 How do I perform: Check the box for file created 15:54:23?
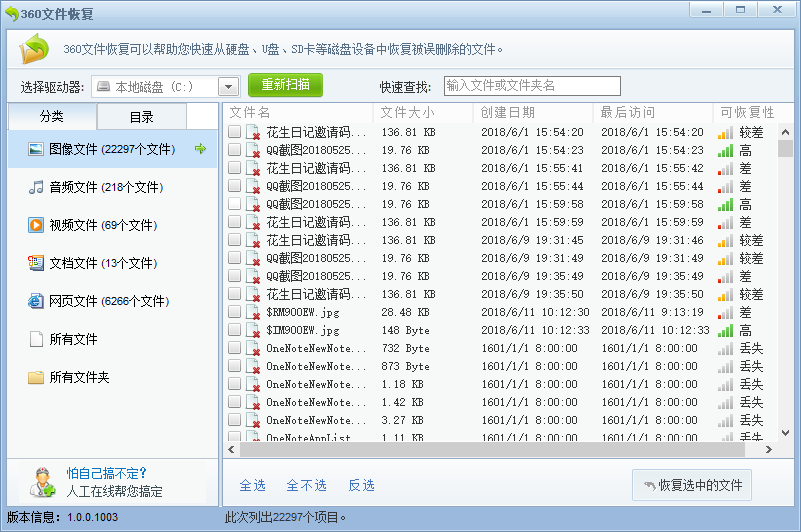(x=234, y=150)
